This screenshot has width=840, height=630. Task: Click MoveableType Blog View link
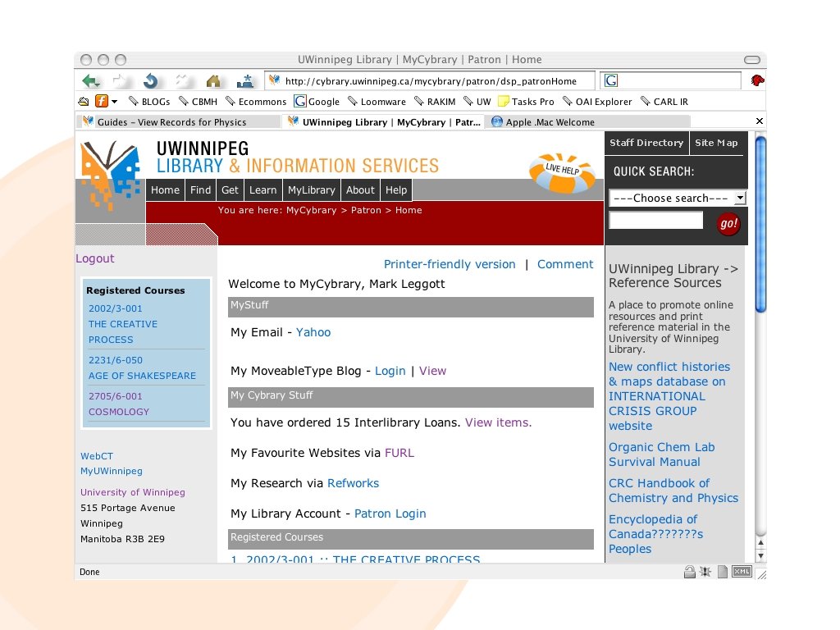click(x=432, y=372)
